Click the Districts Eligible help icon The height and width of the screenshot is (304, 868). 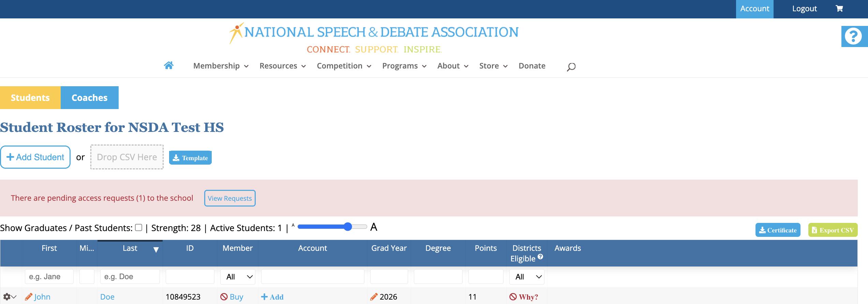coord(540,257)
